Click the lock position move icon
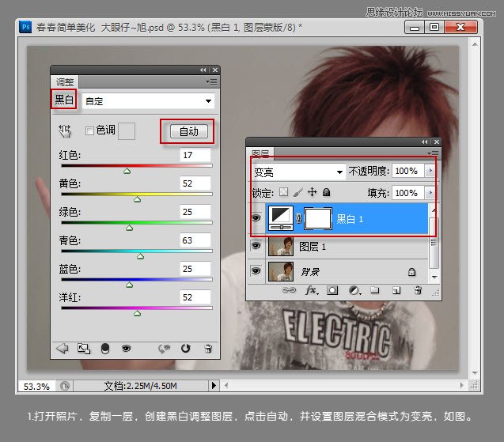This screenshot has height=442, width=504. coord(312,192)
